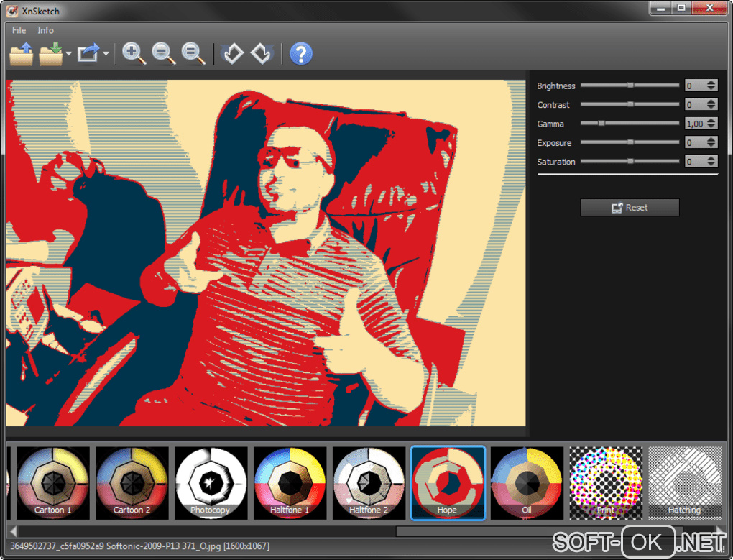Minimize the XnSketch window
The height and width of the screenshot is (560, 733).
coord(660,9)
